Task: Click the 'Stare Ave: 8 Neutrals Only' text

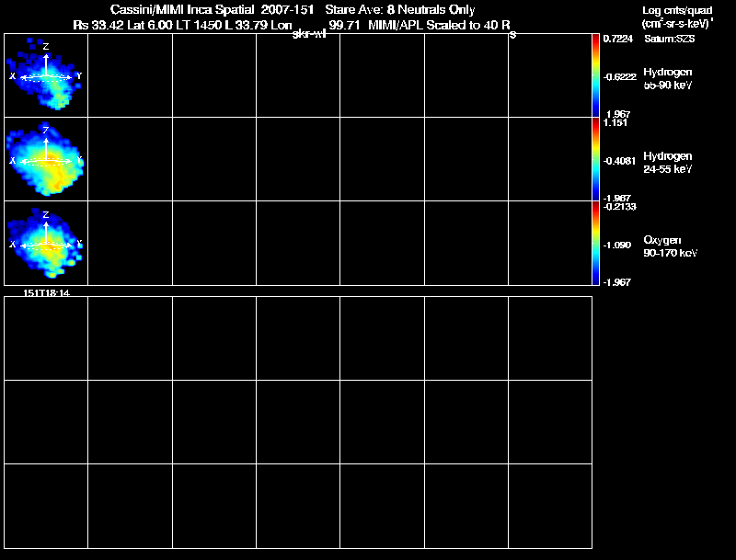Action: (x=400, y=9)
